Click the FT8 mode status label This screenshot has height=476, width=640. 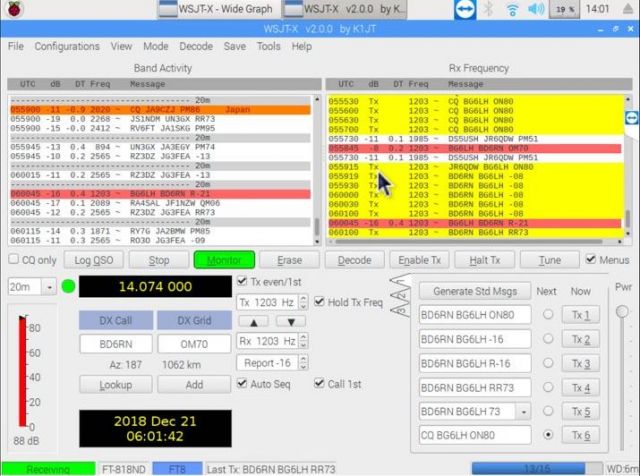(x=177, y=469)
